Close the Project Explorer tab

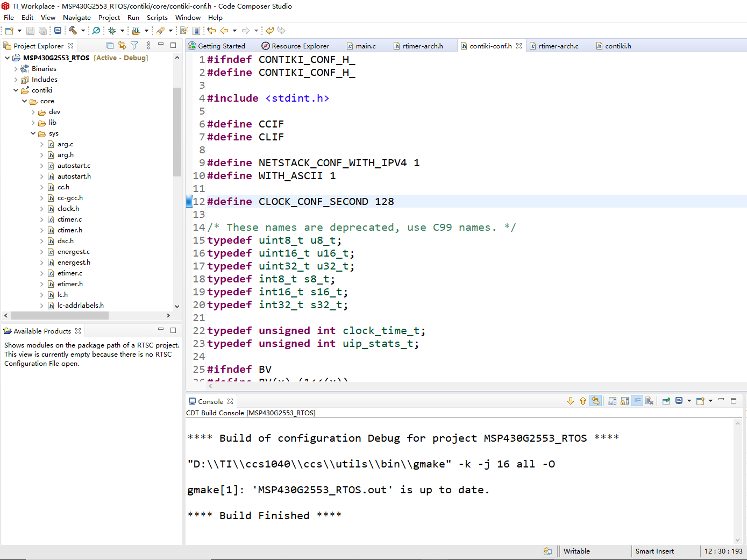click(x=70, y=46)
